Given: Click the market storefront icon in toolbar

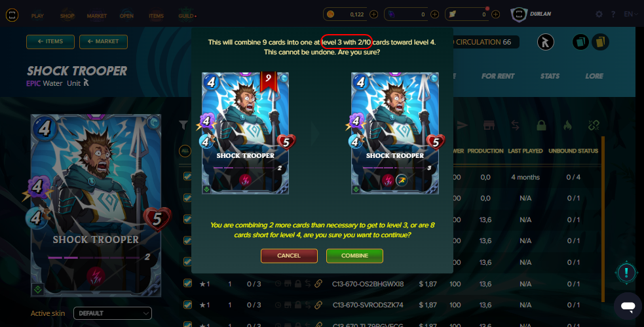Looking at the screenshot, I should click(x=489, y=125).
